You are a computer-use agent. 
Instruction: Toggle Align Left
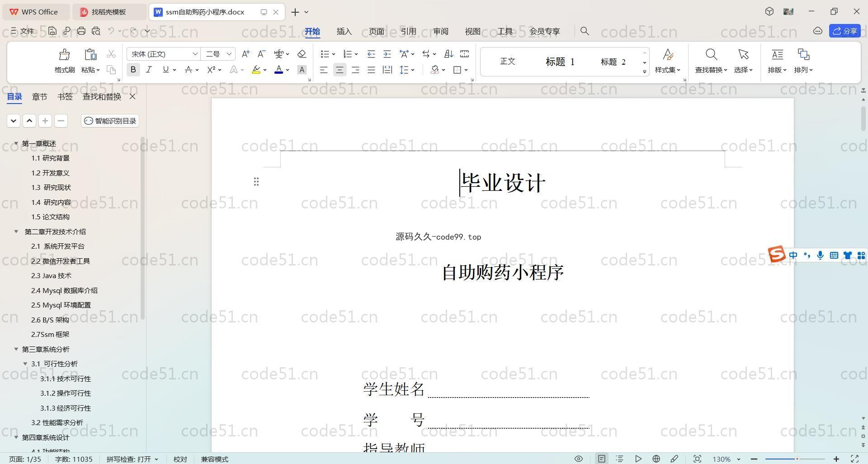pos(324,70)
